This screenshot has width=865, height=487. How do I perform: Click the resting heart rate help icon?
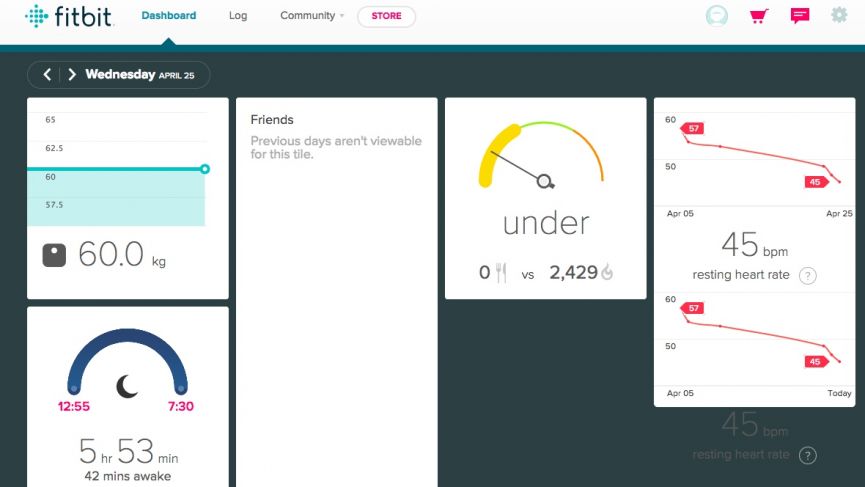coord(808,275)
